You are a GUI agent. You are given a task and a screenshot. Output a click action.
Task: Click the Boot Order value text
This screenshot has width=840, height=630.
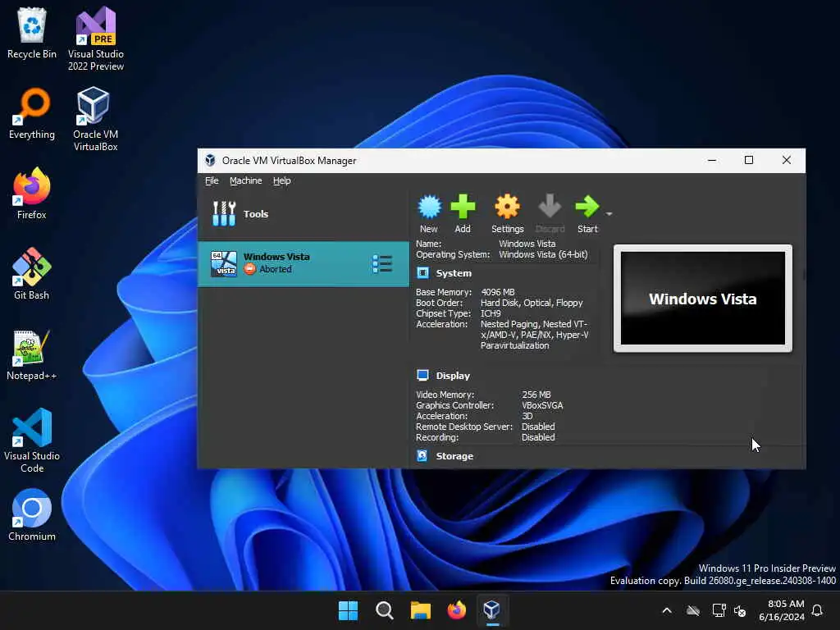[x=532, y=303]
